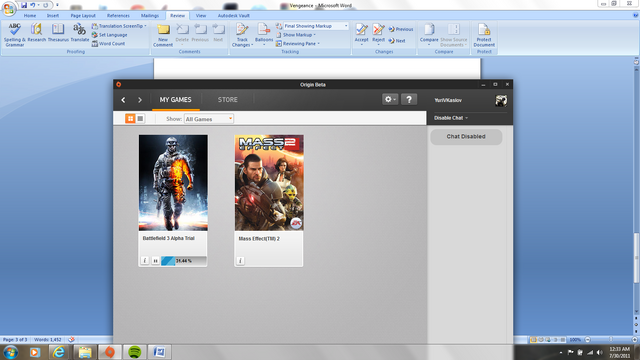Click the Origin user avatar

(501, 100)
